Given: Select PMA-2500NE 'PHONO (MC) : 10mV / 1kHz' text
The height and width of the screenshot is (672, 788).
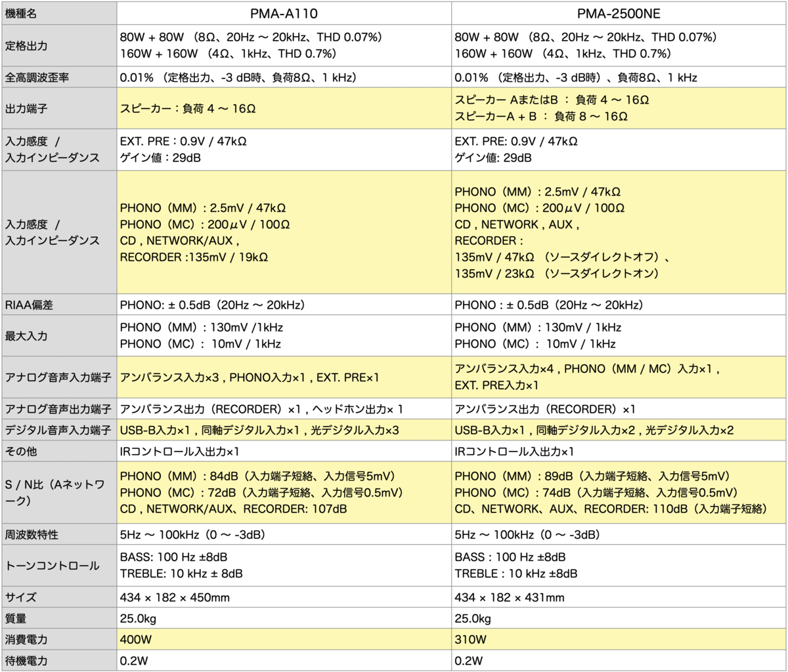Looking at the screenshot, I should point(535,344).
